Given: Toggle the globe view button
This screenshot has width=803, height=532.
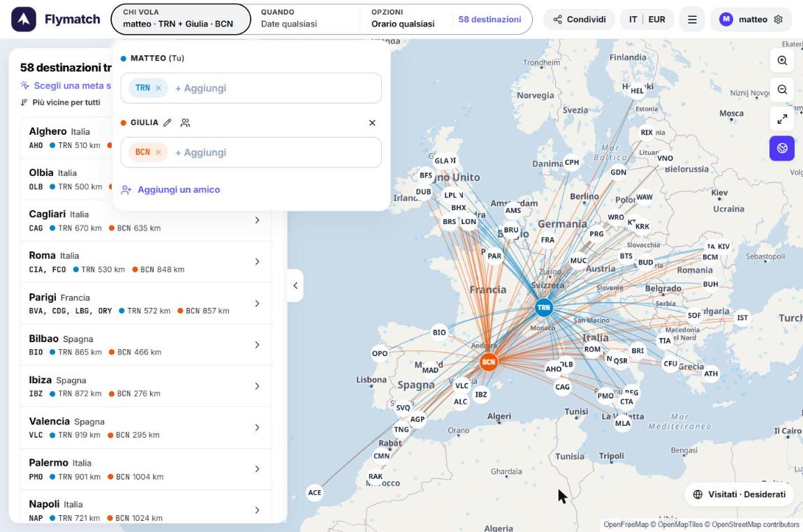Looking at the screenshot, I should [x=782, y=148].
